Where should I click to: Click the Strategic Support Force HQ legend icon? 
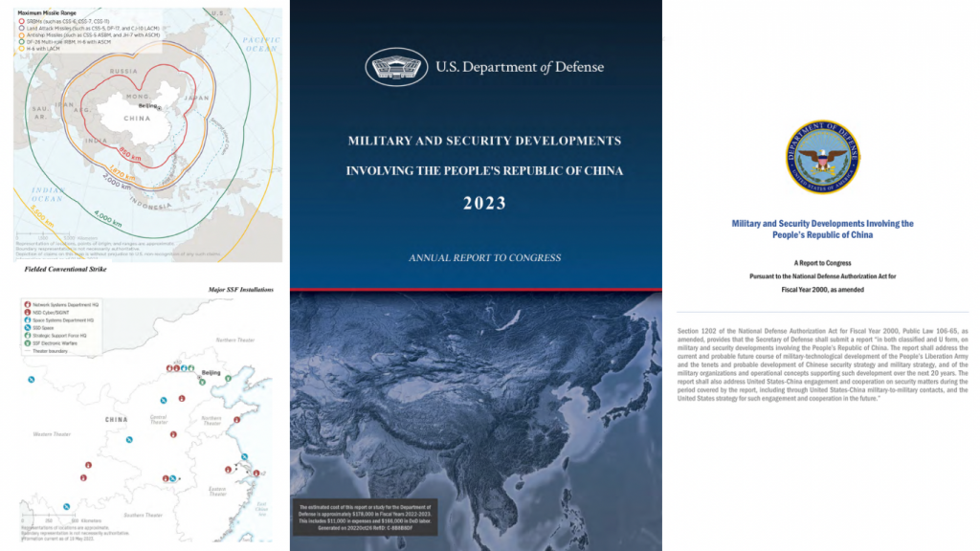(x=28, y=336)
